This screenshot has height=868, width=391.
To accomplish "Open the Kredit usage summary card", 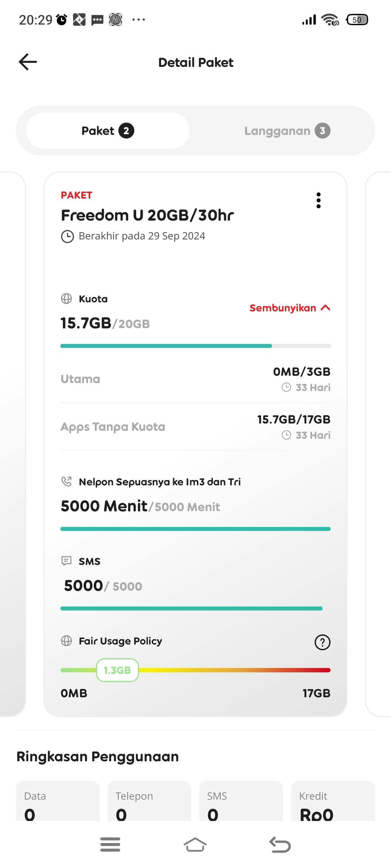I will coord(333,801).
